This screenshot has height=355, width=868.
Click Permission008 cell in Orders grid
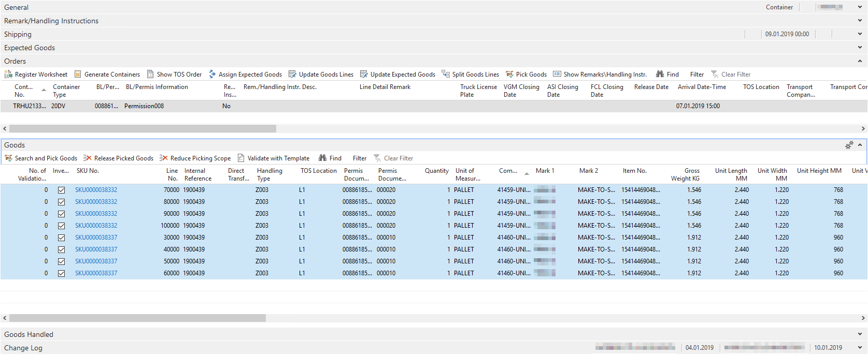coord(144,106)
